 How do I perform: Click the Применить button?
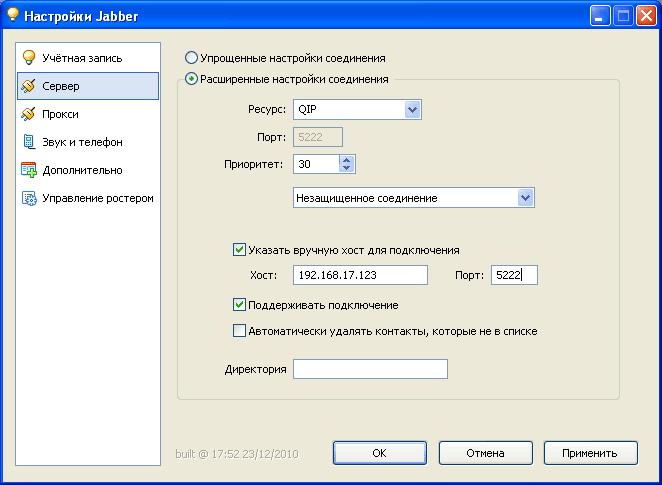(x=590, y=453)
